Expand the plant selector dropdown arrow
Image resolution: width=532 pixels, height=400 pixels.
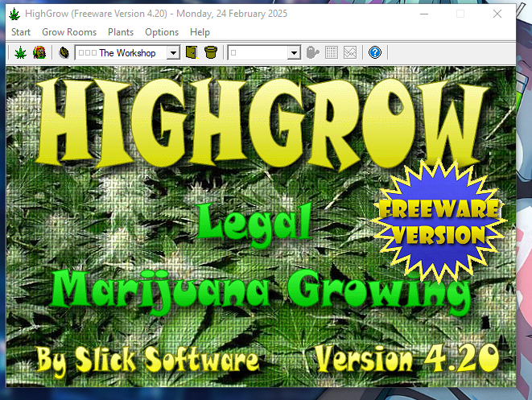(x=294, y=53)
